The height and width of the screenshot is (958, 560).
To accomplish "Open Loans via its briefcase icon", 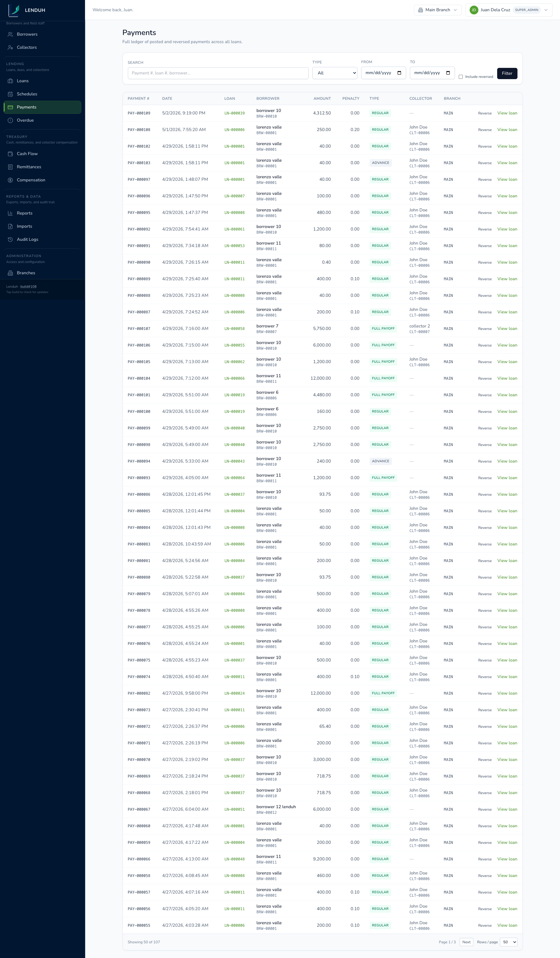I will [x=10, y=81].
